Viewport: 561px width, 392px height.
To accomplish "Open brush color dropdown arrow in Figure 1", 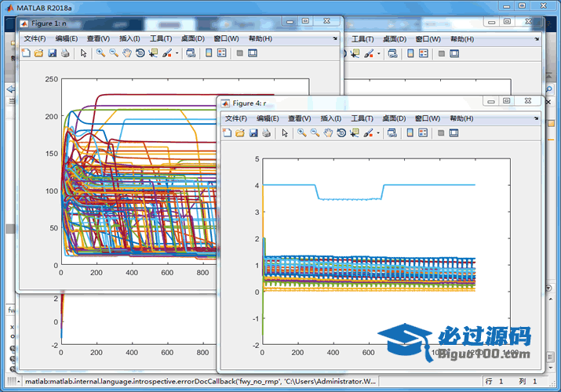I will 177,53.
